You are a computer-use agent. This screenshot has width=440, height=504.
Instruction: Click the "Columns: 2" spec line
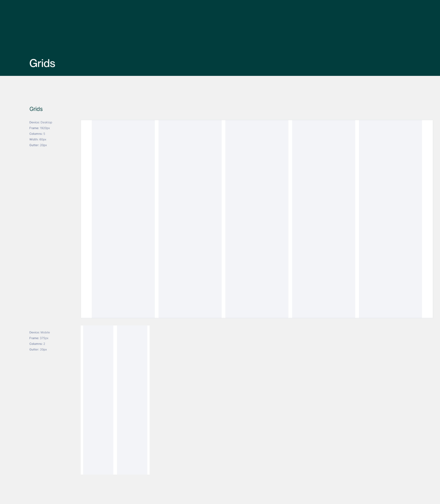coord(37,344)
